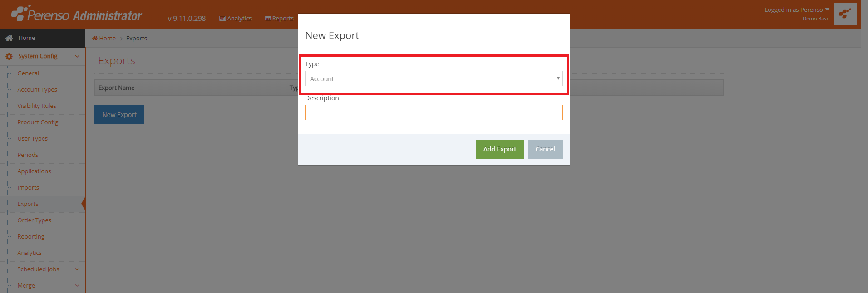This screenshot has height=293, width=868.
Task: Select Imports in the sidebar menu
Action: coord(28,188)
